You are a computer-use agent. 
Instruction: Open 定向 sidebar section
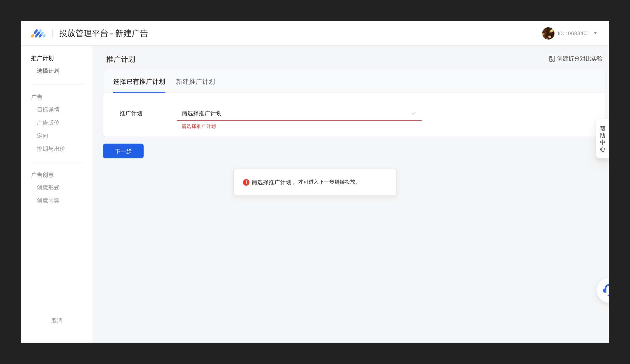[42, 136]
